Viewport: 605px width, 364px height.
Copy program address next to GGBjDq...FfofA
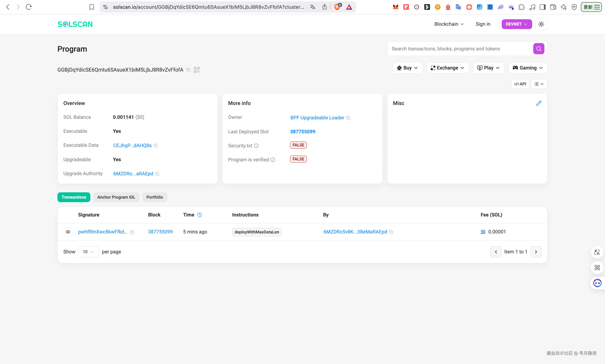click(188, 70)
